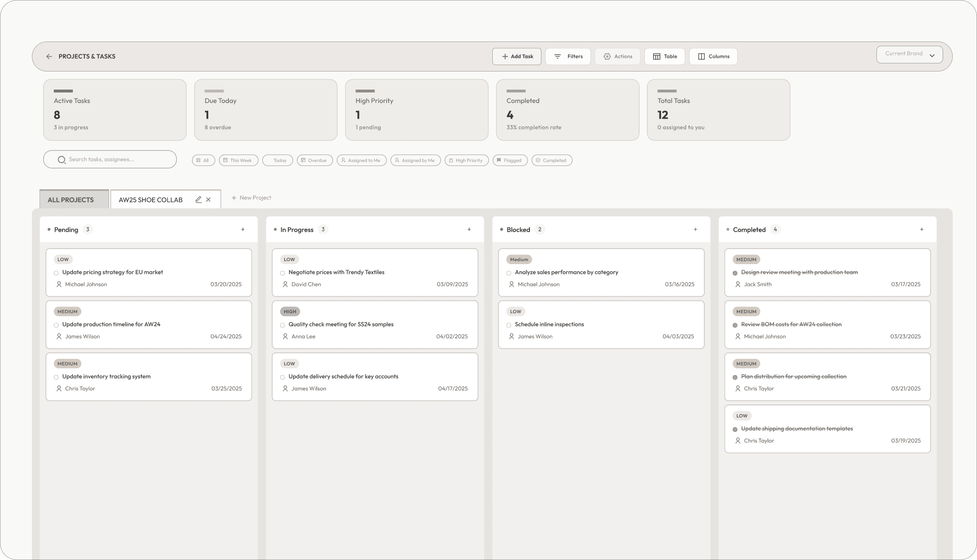The image size is (977, 560).
Task: Open the Actions menu
Action: coord(617,56)
